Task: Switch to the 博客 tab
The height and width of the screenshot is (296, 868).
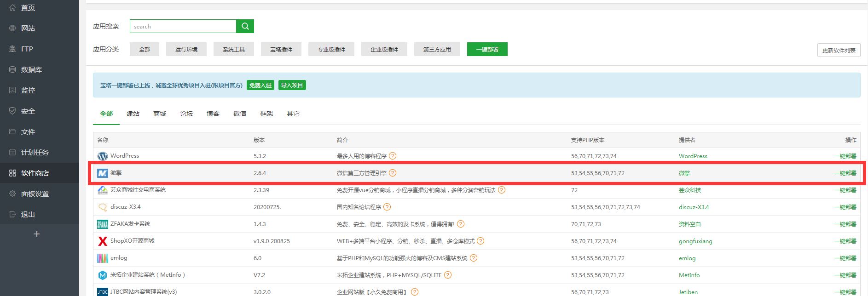Action: pyautogui.click(x=213, y=114)
